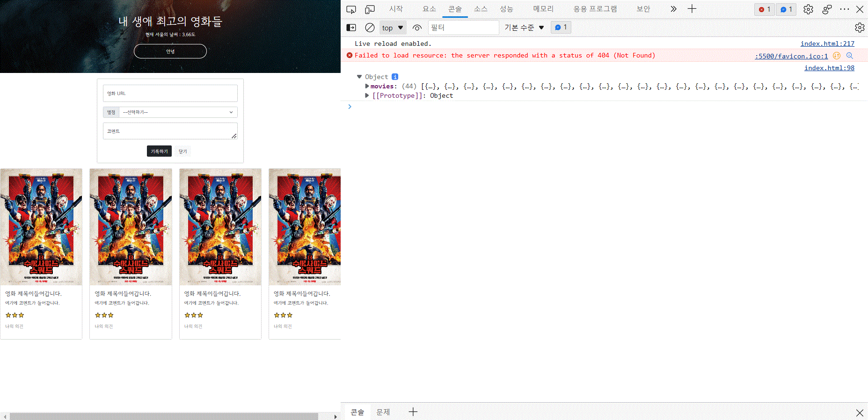This screenshot has height=420, width=868.
Task: Click the '현재 서울의 날씨' weather text
Action: [170, 35]
